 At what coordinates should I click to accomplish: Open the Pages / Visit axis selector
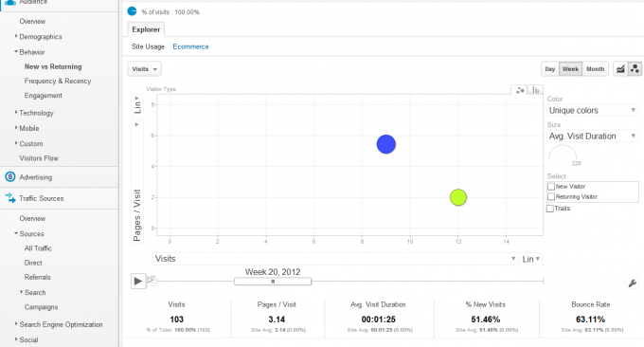[137, 182]
